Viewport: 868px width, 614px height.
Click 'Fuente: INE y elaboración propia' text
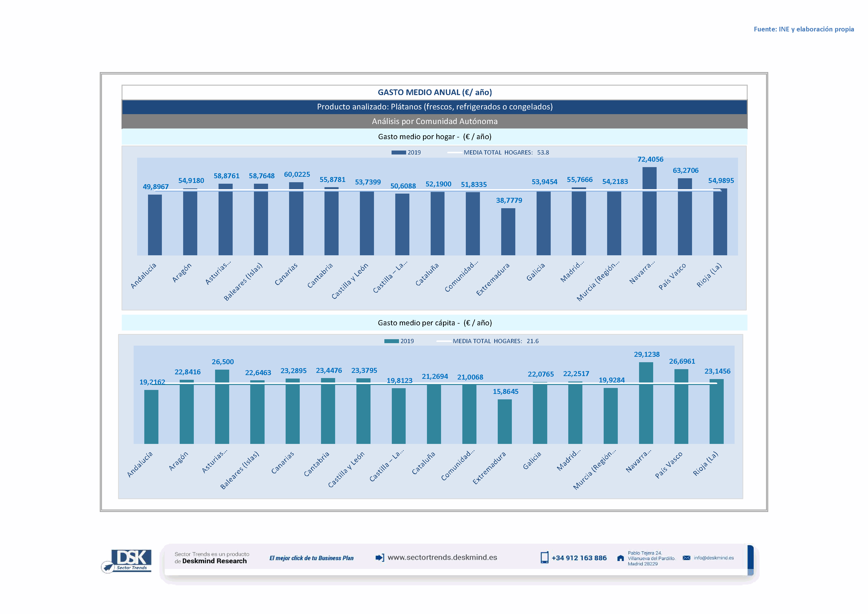coord(804,29)
